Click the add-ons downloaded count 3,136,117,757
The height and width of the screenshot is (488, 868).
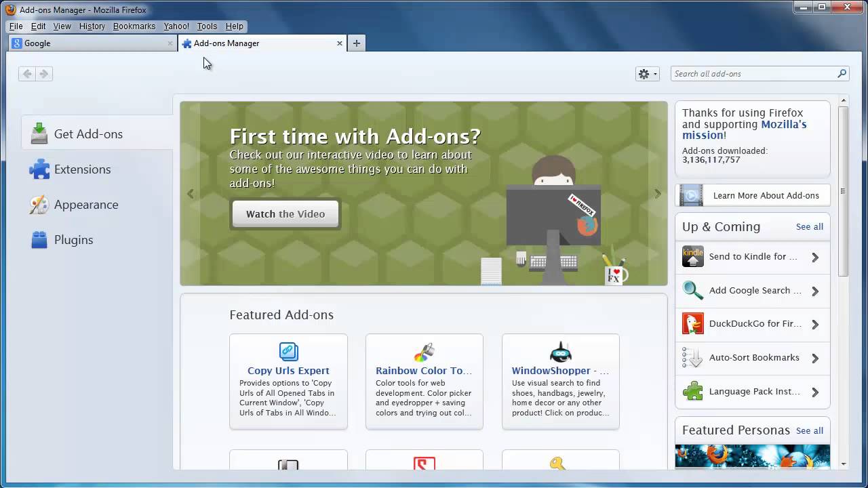(711, 160)
